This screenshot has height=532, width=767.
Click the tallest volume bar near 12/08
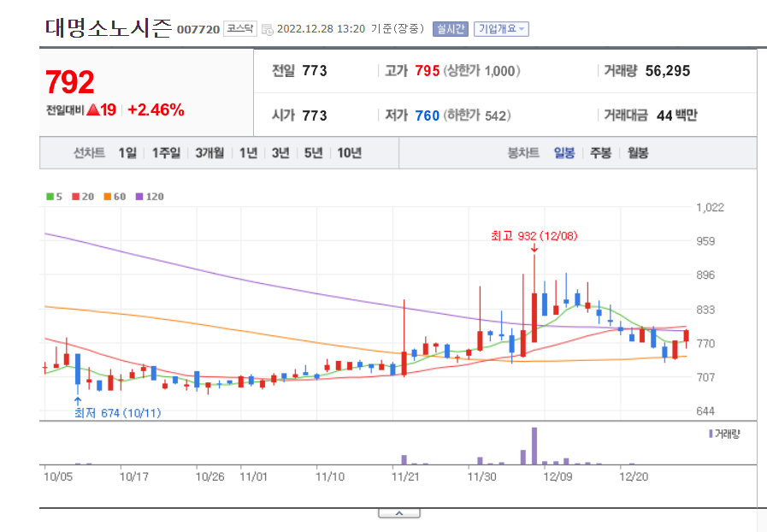pyautogui.click(x=534, y=446)
